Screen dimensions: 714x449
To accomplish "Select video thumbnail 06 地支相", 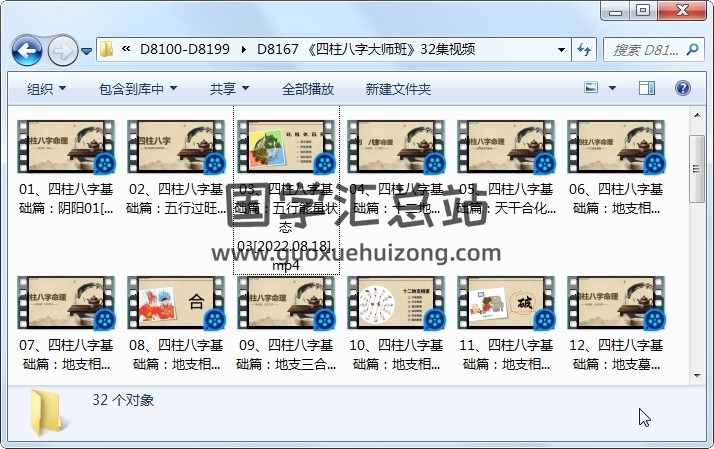I will 616,147.
